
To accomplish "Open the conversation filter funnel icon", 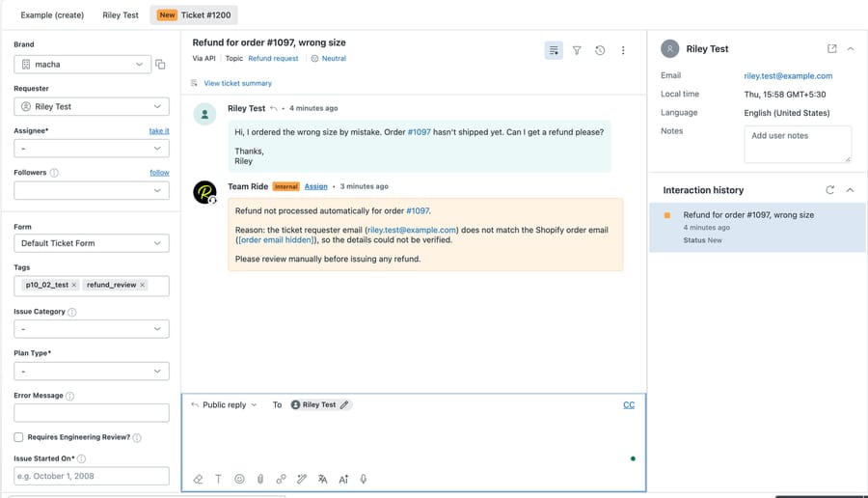I will [x=577, y=50].
